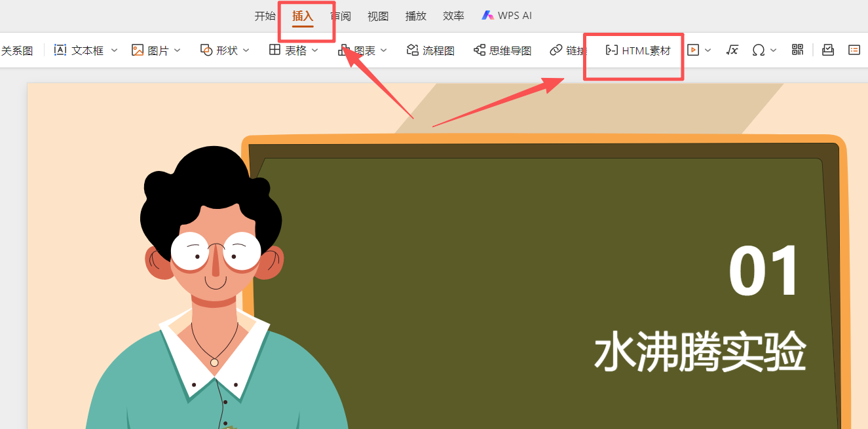
Task: Click the 表格 (table) insert icon
Action: (x=274, y=49)
